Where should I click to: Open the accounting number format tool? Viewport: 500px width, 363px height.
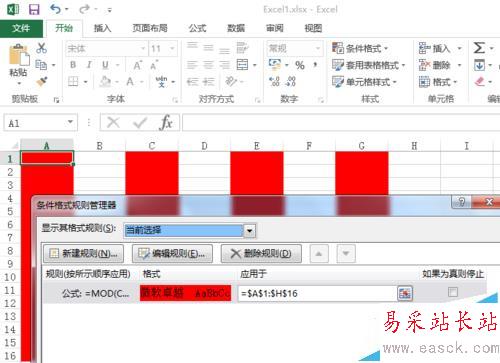coord(275,65)
